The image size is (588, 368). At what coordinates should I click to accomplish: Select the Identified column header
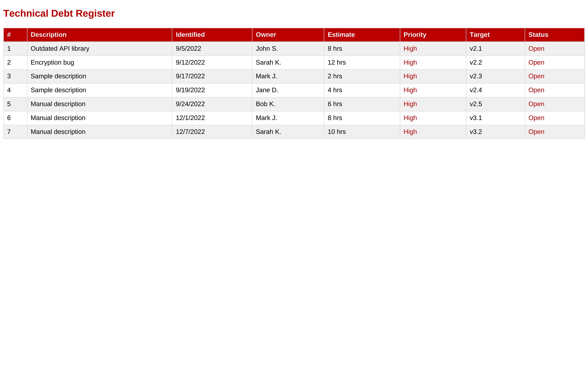[212, 35]
